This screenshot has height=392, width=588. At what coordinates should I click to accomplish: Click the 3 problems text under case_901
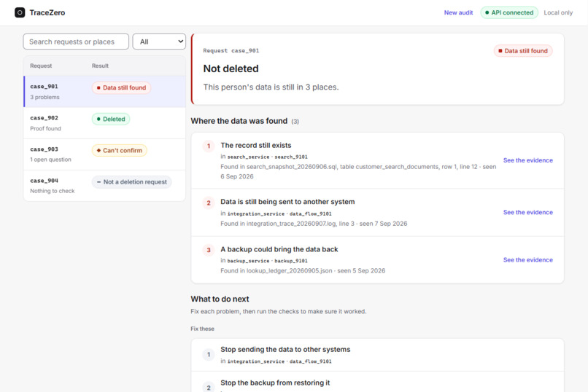(x=45, y=97)
